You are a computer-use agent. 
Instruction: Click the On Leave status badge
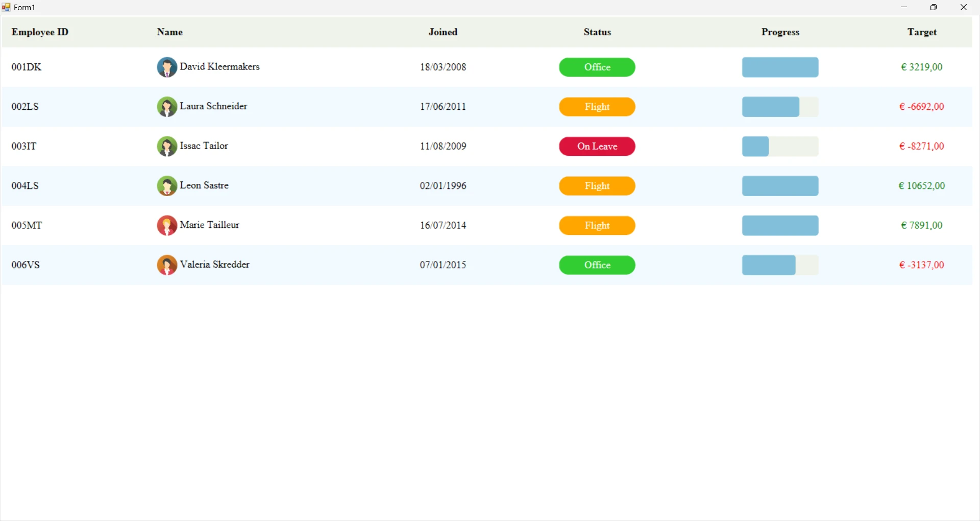coord(597,147)
